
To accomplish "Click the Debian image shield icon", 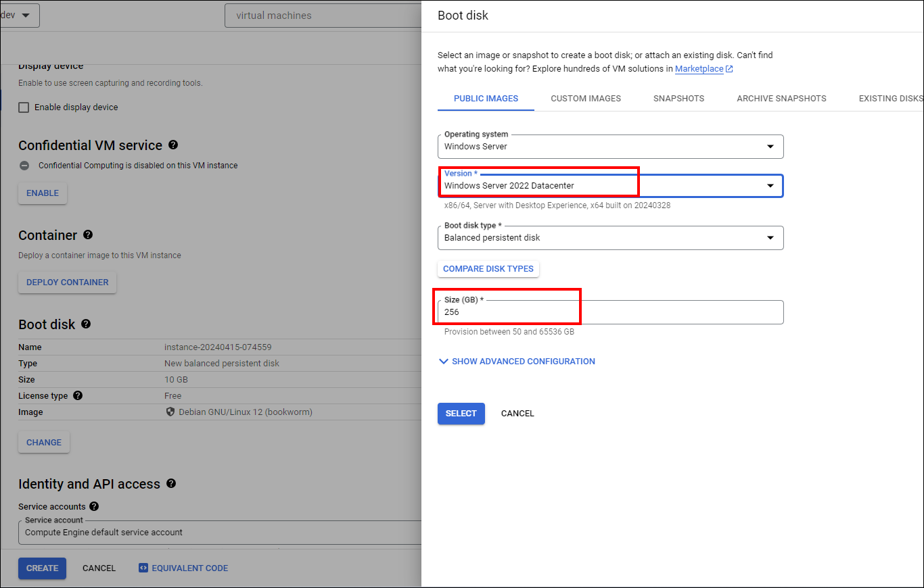I will pos(170,412).
